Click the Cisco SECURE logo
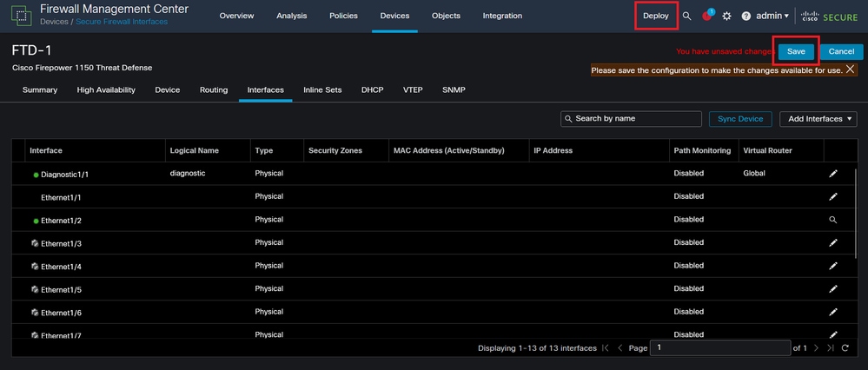 (x=829, y=16)
